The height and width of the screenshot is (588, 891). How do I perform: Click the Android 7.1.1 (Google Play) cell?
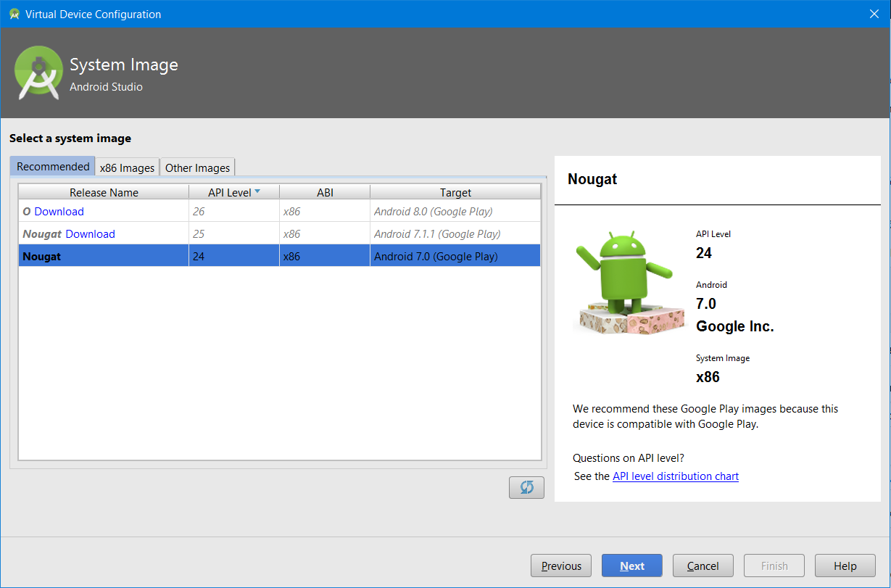point(455,234)
